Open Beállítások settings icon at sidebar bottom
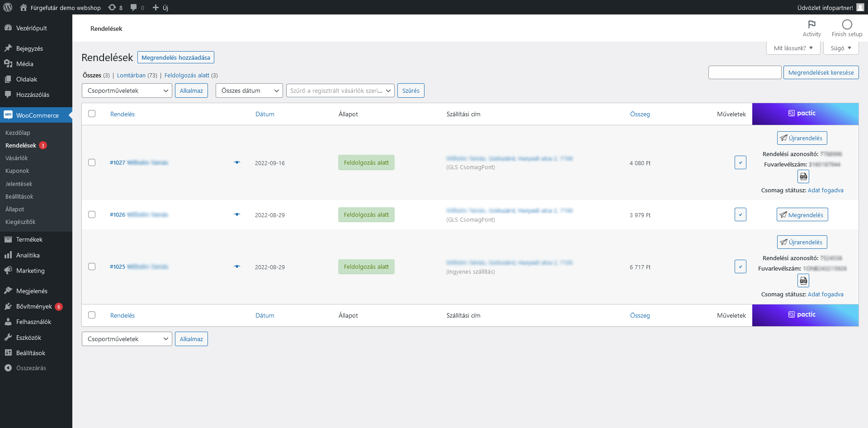 click(8, 353)
